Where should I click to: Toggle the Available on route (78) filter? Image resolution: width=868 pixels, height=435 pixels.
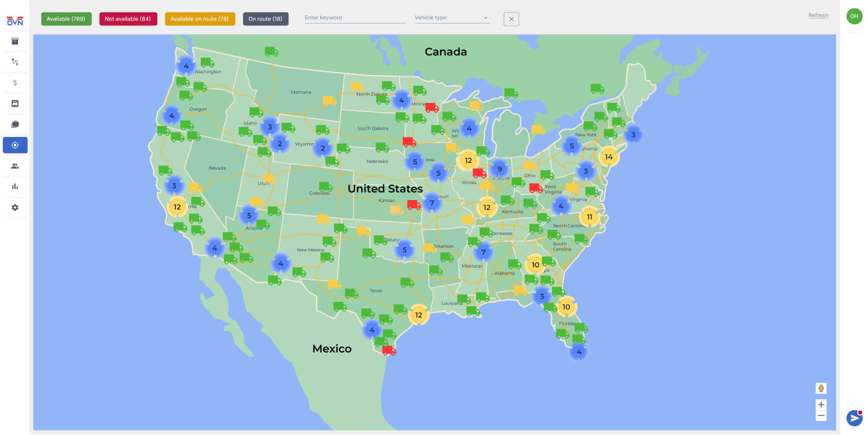click(x=199, y=19)
